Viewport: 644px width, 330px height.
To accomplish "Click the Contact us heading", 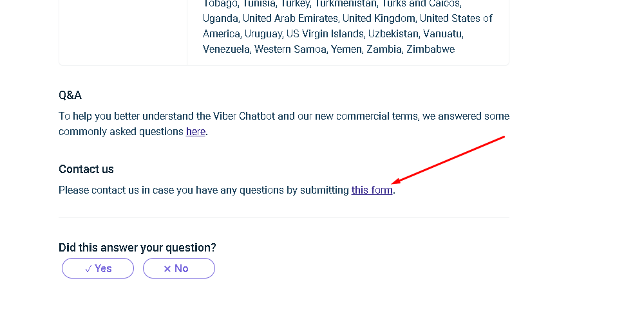I will [x=86, y=169].
